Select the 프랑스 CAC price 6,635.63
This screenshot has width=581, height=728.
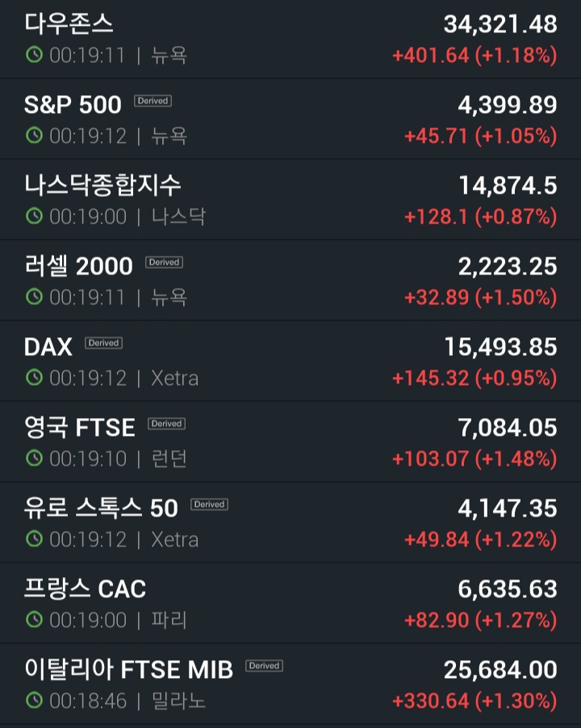click(507, 589)
